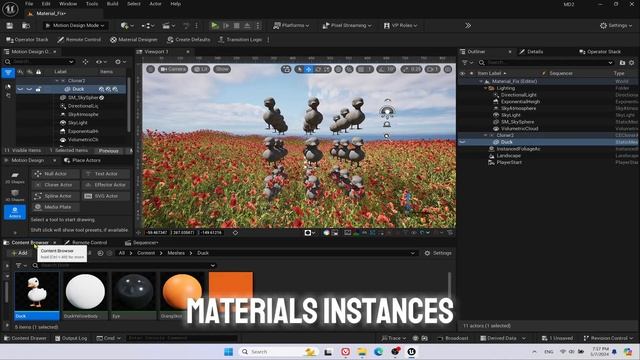Screen dimensions: 640x360
Task: Open Content Browser Settings
Action: pos(438,253)
